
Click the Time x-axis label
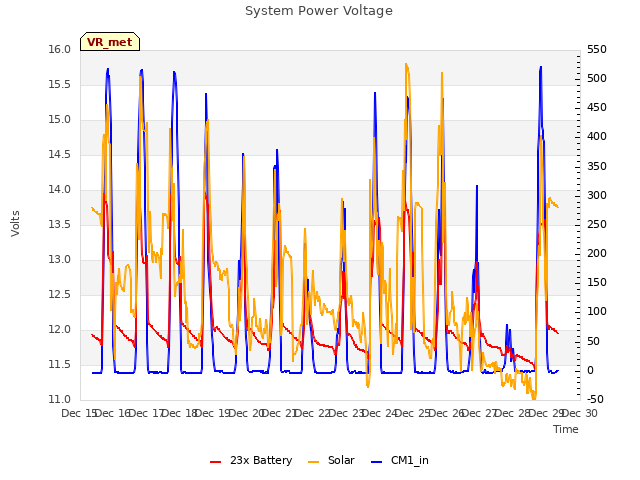point(566,429)
